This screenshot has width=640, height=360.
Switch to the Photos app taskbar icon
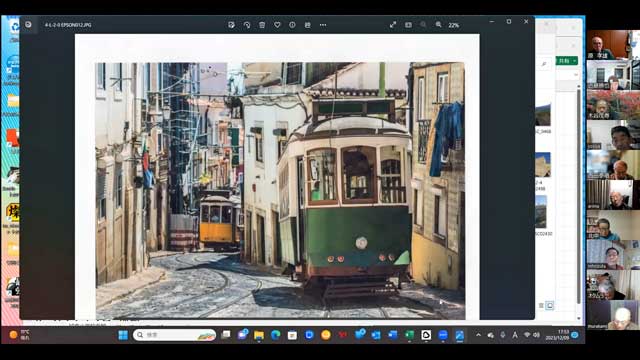[x=460, y=335]
